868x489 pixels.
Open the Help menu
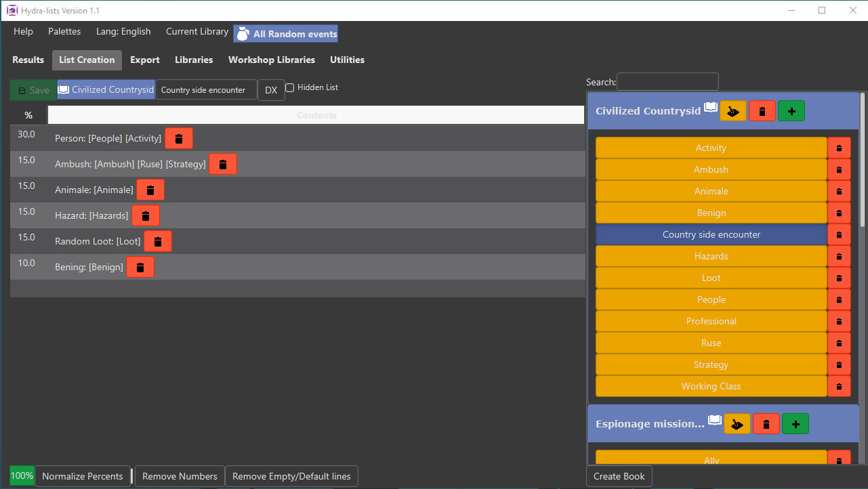pos(23,31)
